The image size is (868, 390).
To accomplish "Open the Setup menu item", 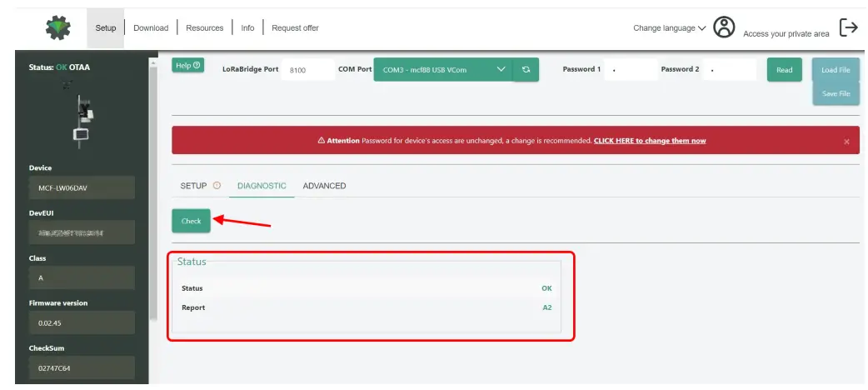I will tap(106, 28).
